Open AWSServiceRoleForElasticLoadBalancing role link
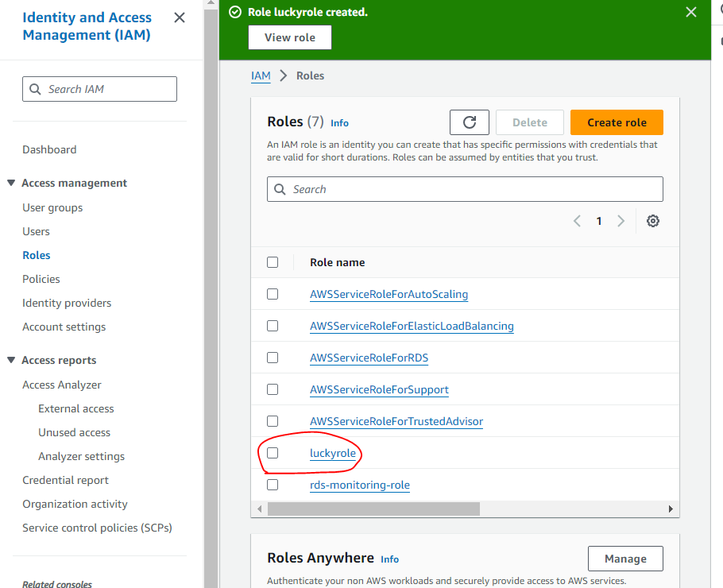 pos(412,326)
